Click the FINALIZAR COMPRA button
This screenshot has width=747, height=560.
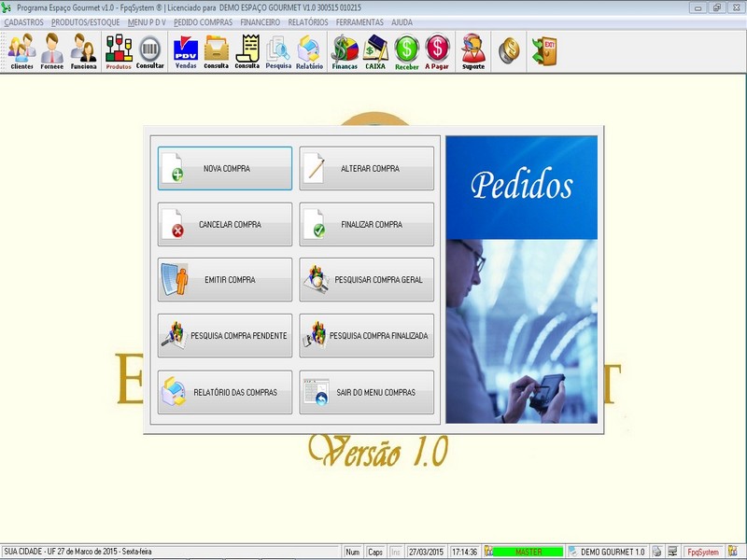point(366,224)
